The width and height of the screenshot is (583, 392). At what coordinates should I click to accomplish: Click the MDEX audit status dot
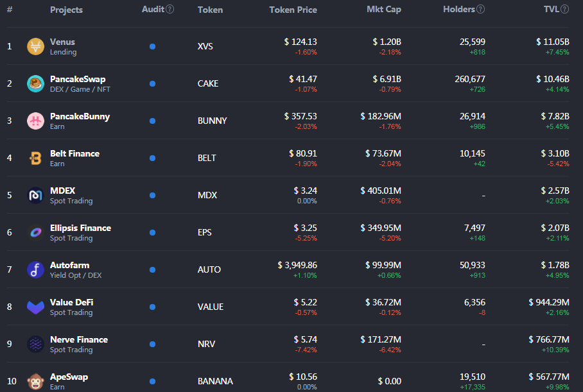152,195
